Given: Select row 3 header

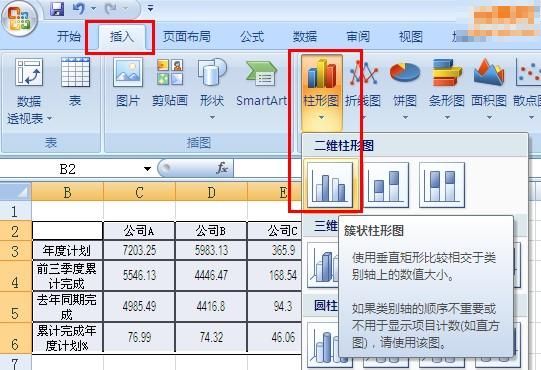Looking at the screenshot, I should tap(15, 250).
